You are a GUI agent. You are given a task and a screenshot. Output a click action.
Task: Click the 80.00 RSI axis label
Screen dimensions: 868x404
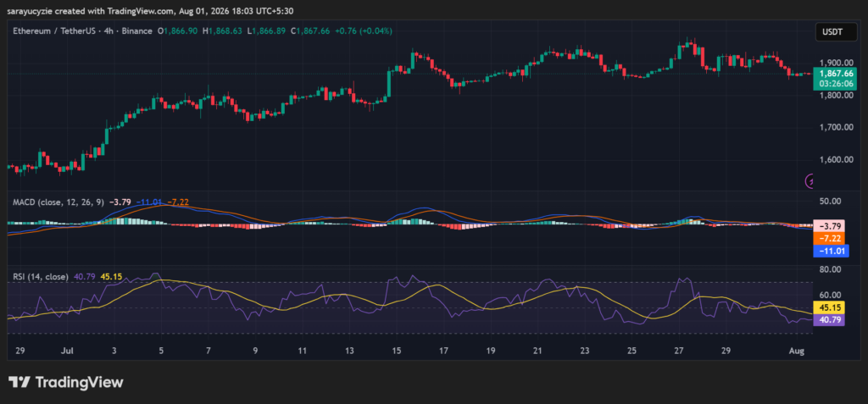831,269
